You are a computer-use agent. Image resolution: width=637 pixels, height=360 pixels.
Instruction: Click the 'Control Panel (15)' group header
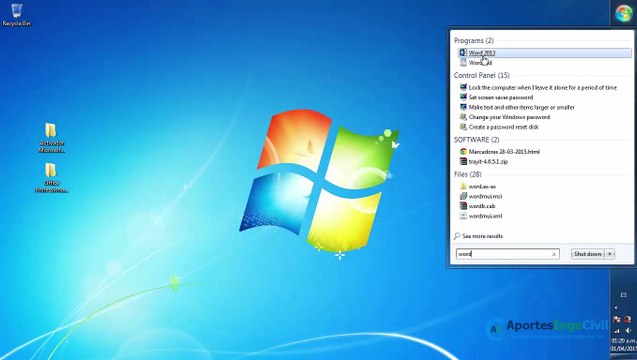(481, 75)
